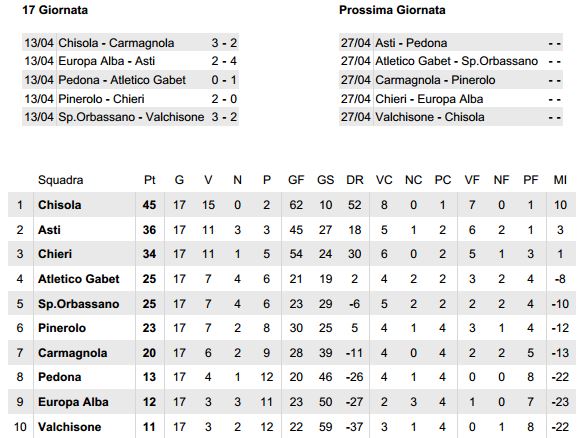Screen dimensions: 581x438
Task: Click the Squadra column header
Action: [60, 180]
